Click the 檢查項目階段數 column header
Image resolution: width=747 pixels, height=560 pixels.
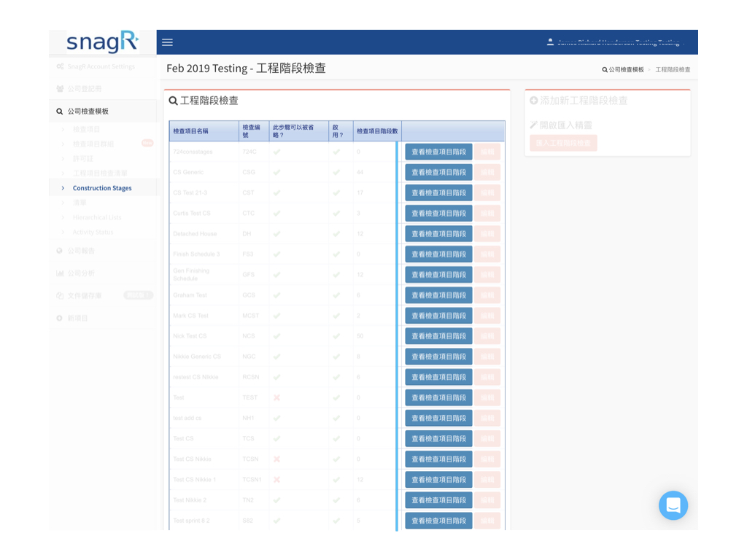click(x=377, y=131)
